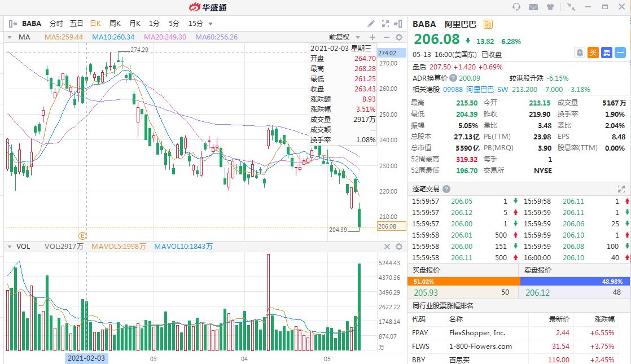Screen dimensions: 631x364
Task: Click the price alert bell icon
Action: pos(579,52)
